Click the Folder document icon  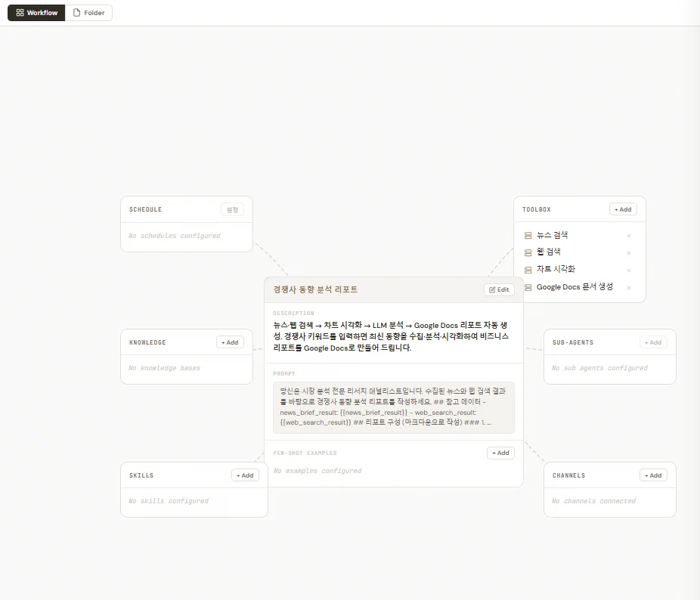coord(77,13)
